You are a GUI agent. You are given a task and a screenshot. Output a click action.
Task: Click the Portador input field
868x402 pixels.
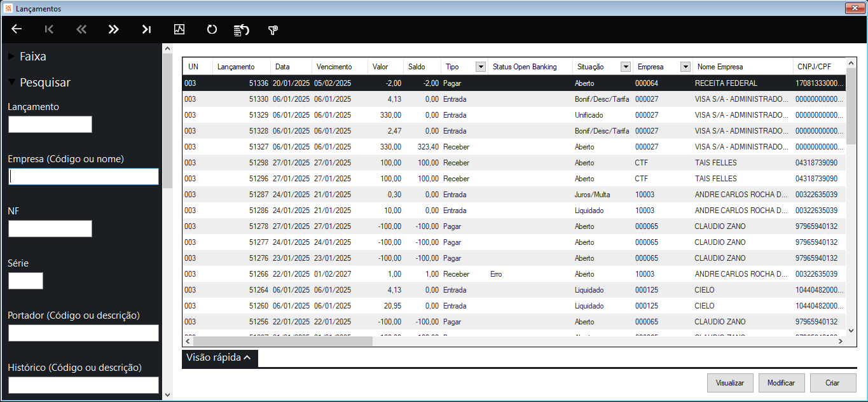tap(83, 333)
